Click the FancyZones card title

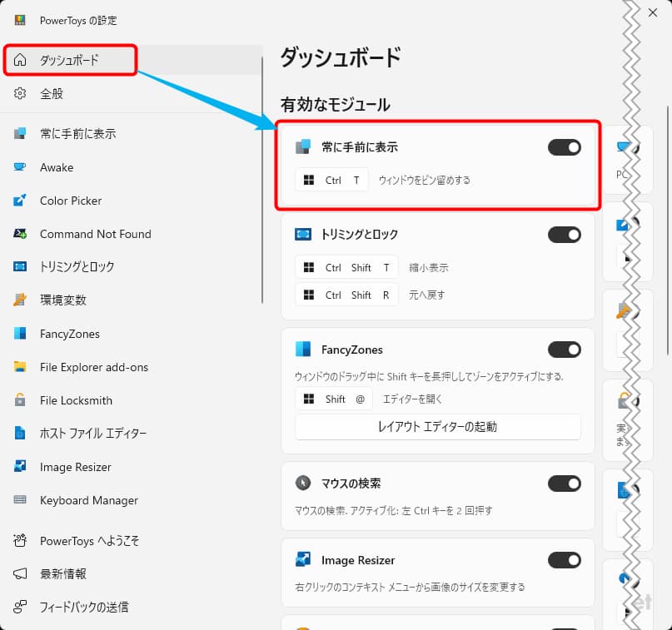(x=352, y=350)
